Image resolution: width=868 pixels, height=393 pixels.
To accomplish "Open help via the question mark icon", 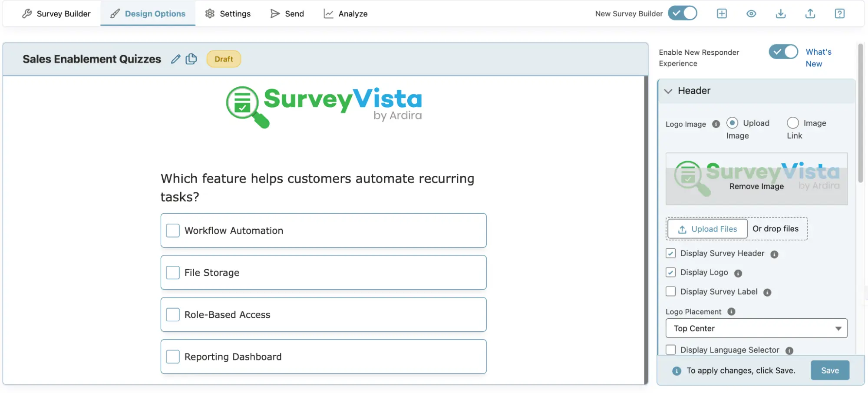I will pyautogui.click(x=840, y=13).
